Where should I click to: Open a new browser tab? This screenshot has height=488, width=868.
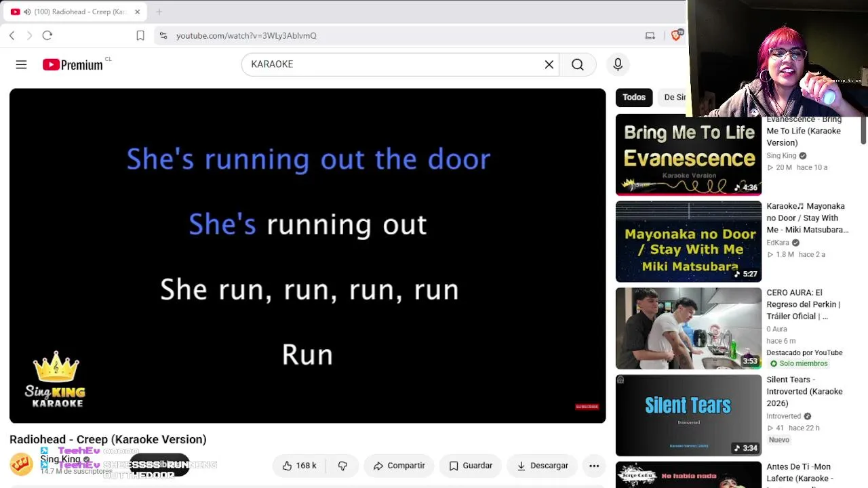point(159,12)
